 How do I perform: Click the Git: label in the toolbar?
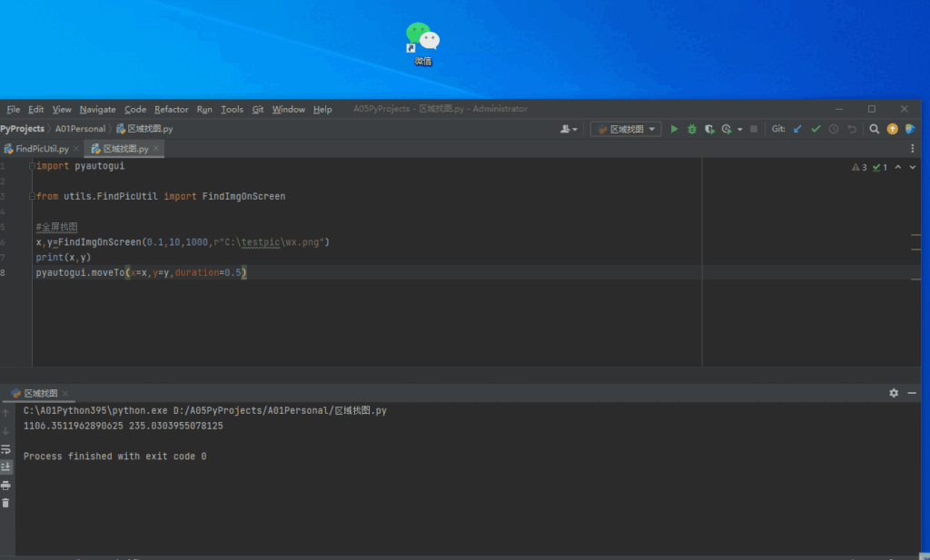click(778, 129)
